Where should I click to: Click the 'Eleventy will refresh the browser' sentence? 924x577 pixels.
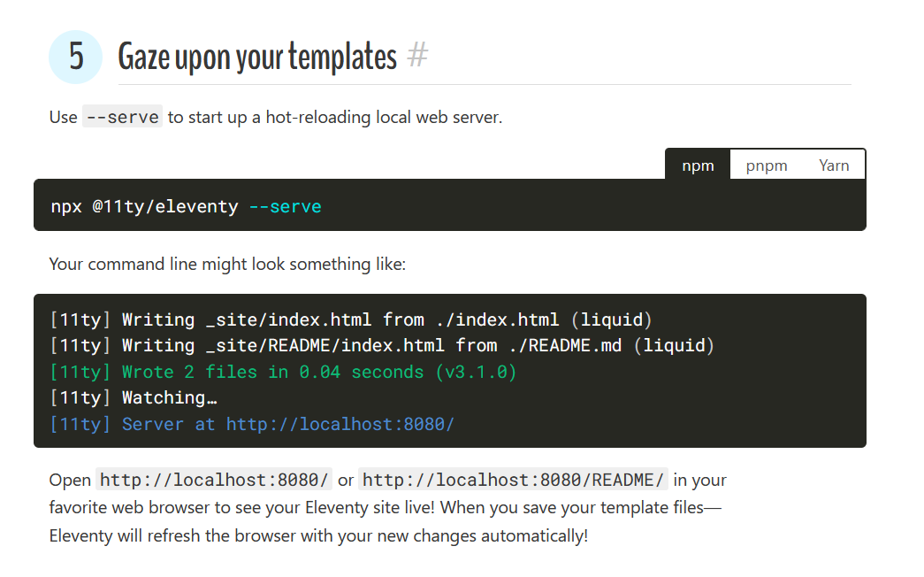319,535
